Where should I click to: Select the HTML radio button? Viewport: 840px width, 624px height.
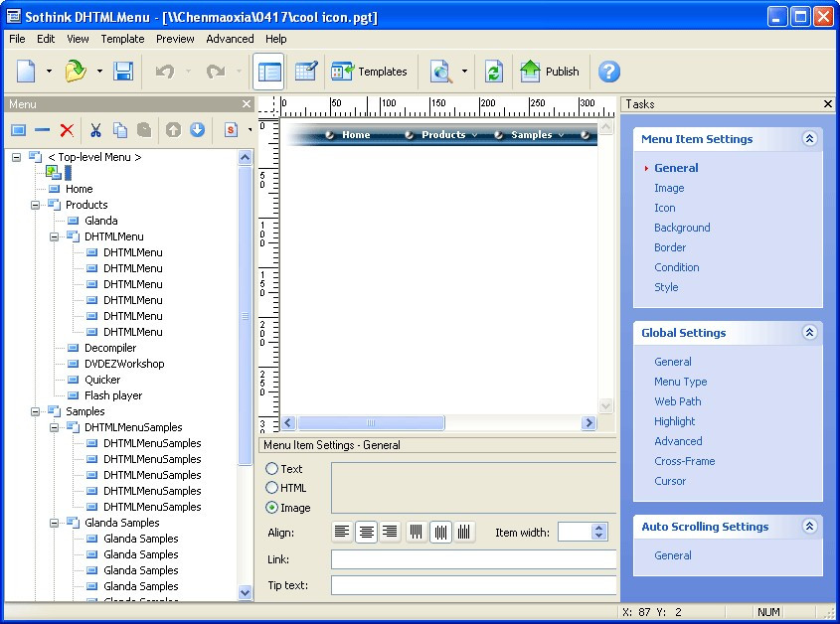coord(272,488)
